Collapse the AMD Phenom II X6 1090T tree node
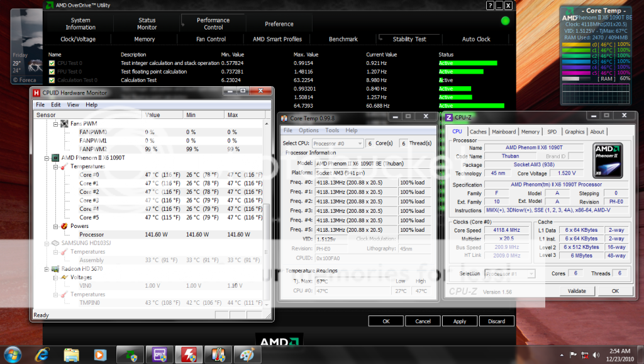This screenshot has height=364, width=644. pyautogui.click(x=47, y=157)
